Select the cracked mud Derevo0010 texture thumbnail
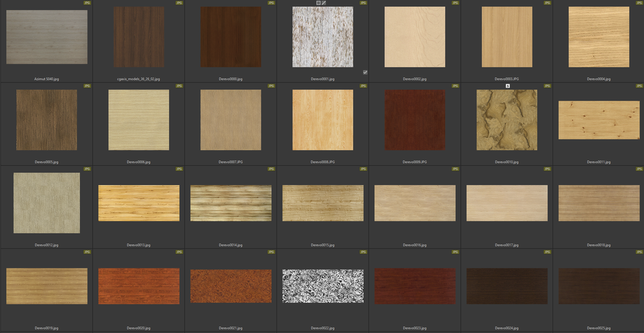The height and width of the screenshot is (333, 644). [507, 119]
